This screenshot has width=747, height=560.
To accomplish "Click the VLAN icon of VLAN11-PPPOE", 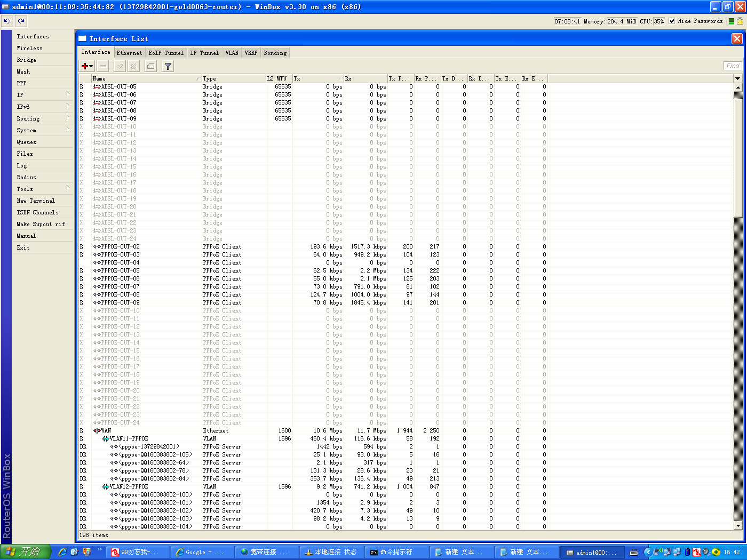I will (105, 438).
